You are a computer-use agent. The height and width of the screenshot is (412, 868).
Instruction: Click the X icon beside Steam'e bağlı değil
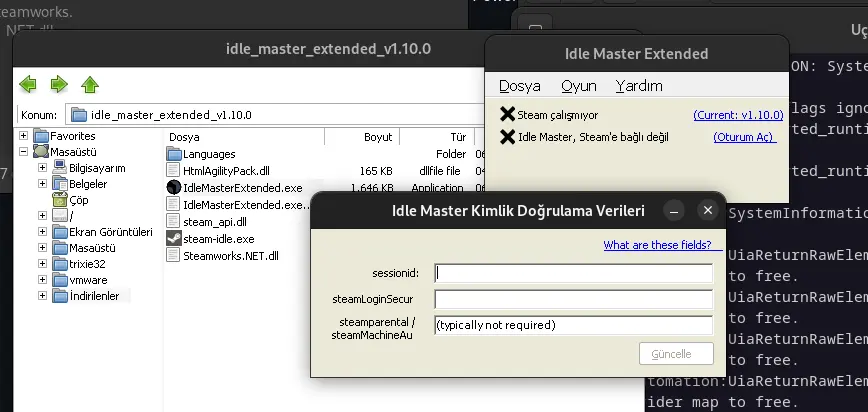(x=507, y=136)
